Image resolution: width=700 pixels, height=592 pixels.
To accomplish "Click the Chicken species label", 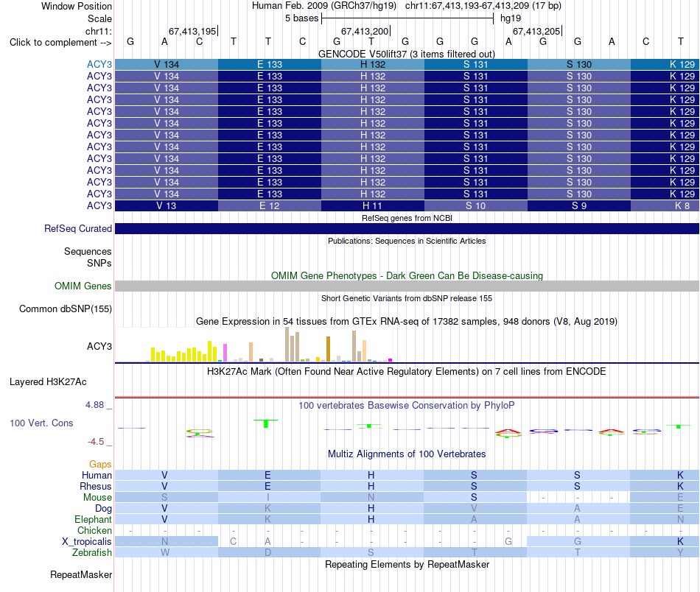I will coord(94,530).
